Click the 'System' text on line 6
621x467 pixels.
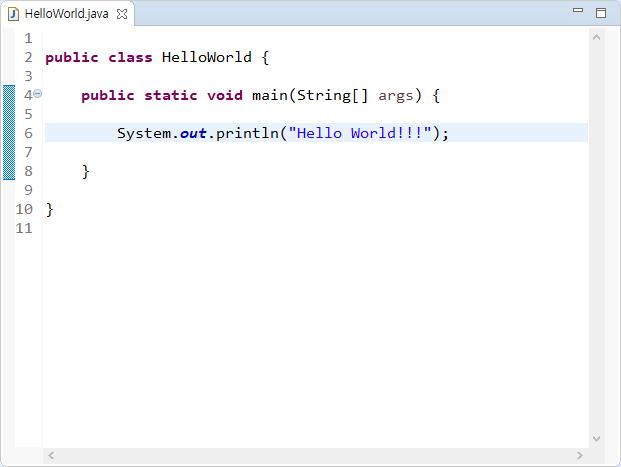click(x=144, y=133)
